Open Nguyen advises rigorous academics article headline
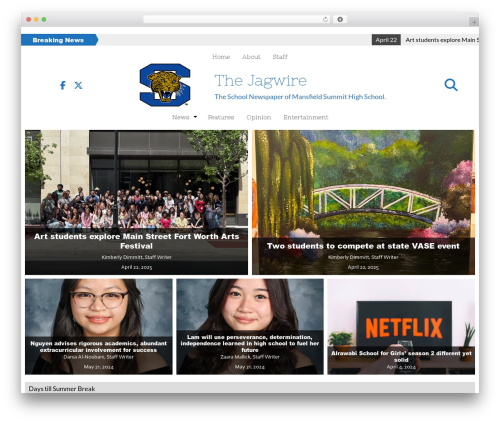Viewport: 500px width, 423px height. [x=98, y=347]
